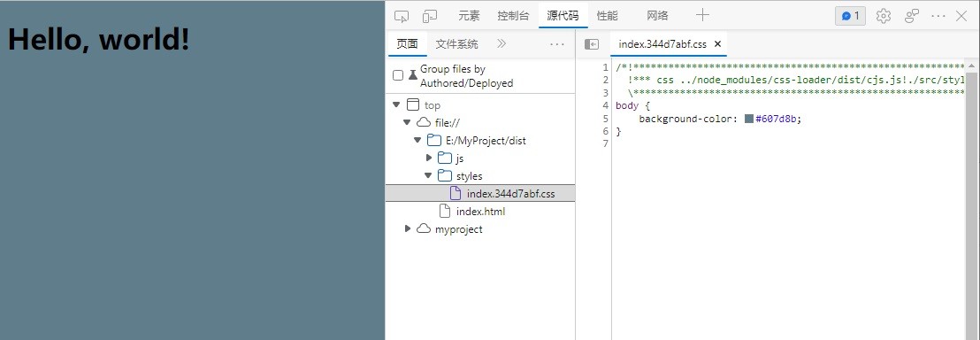The width and height of the screenshot is (980, 340).
Task: Activate the inspect element picker icon
Action: (x=402, y=16)
